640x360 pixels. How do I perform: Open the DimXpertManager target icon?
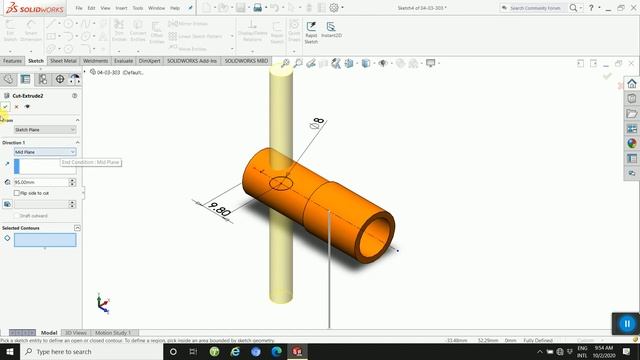pos(60,79)
